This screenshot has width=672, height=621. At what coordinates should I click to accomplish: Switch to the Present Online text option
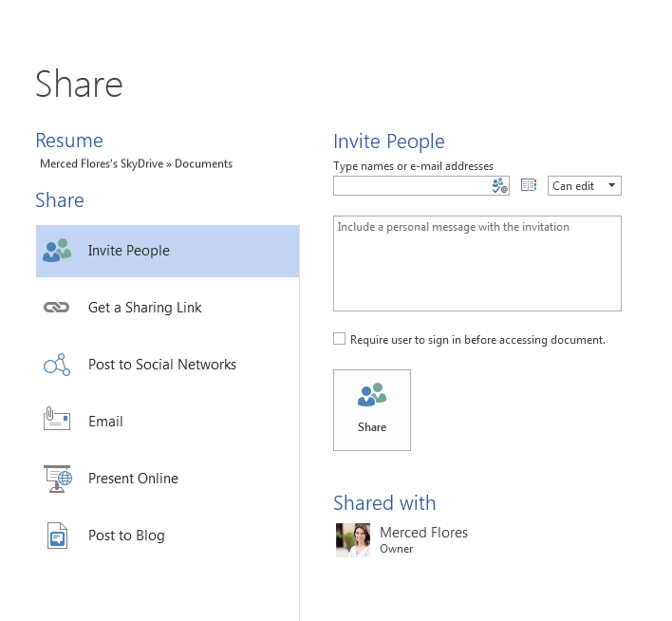coord(133,479)
